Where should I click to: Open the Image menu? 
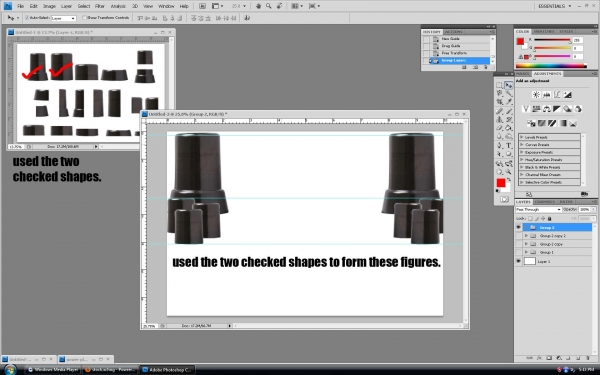point(49,6)
